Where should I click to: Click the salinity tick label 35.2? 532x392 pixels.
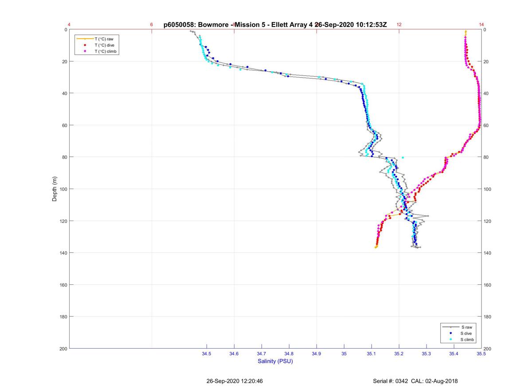(399, 353)
